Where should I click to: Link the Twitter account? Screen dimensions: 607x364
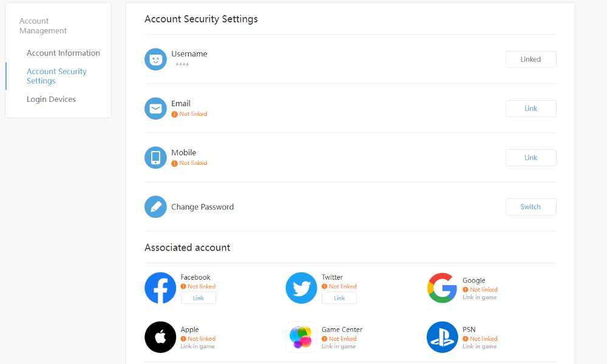(339, 298)
